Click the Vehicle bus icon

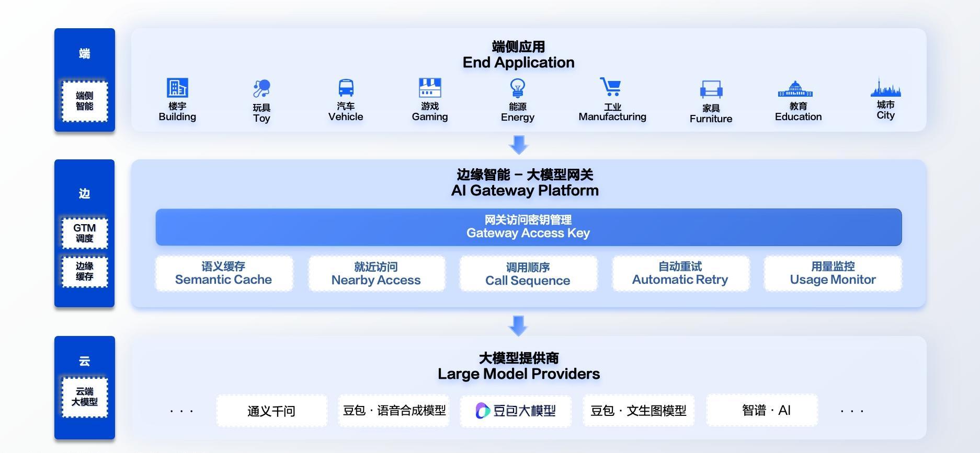pyautogui.click(x=346, y=88)
